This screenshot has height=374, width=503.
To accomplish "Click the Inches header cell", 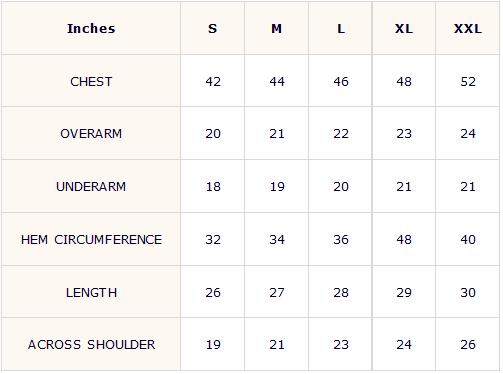I will pos(91,29).
